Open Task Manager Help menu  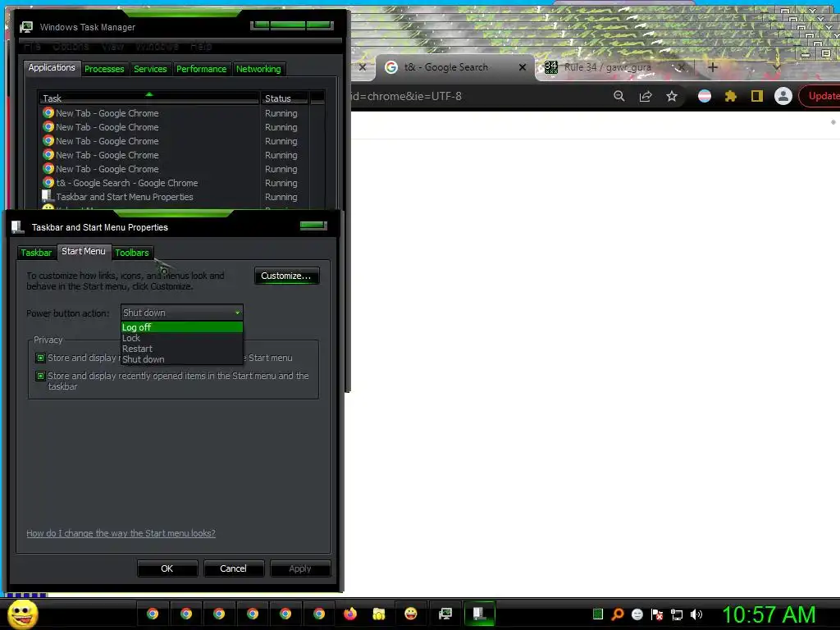click(x=201, y=47)
